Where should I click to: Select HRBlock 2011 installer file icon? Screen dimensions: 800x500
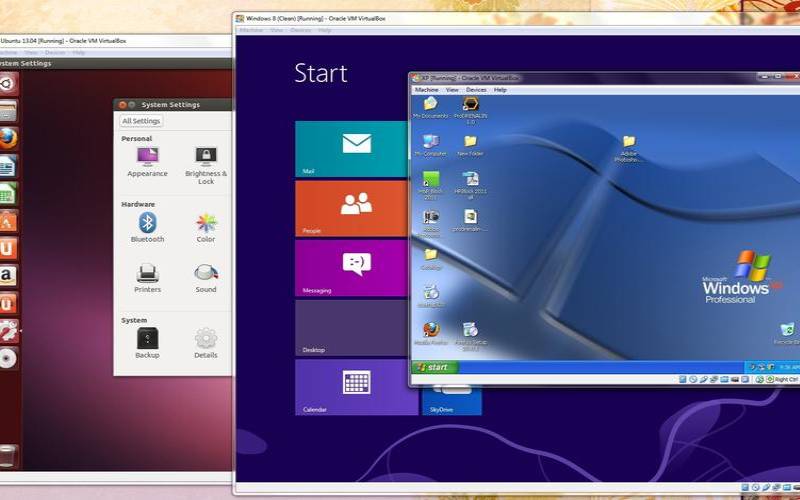470,186
